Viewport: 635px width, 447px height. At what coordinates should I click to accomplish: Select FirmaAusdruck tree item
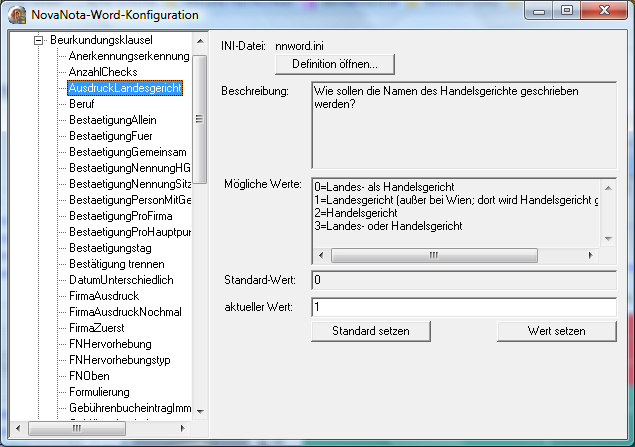coord(104,296)
